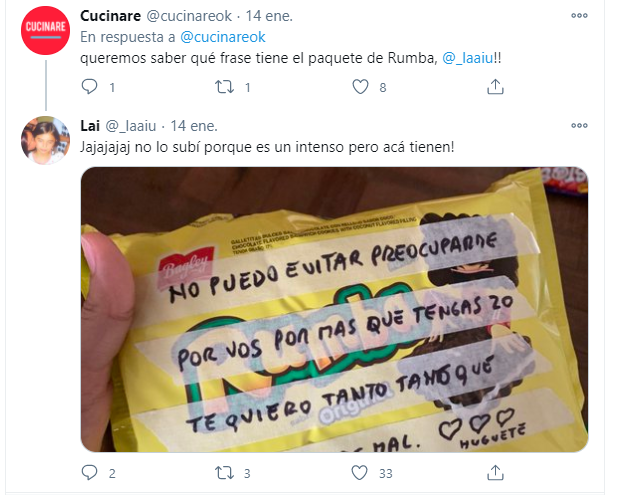Reply to the Cucinare tweet
623x495 pixels.
(x=89, y=87)
